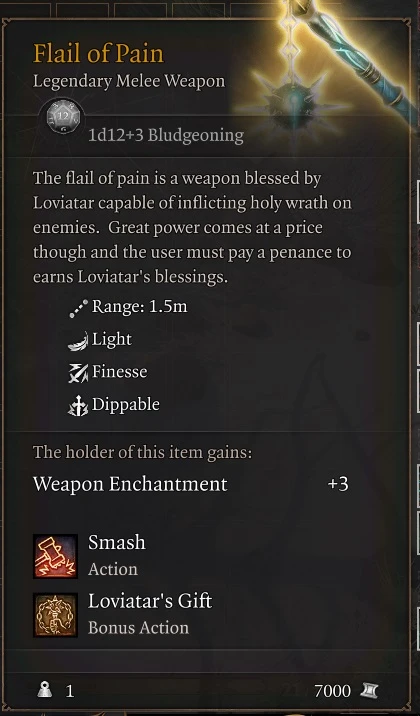Click the Loviatar's Gift ability icon
The width and height of the screenshot is (420, 716).
point(55,615)
